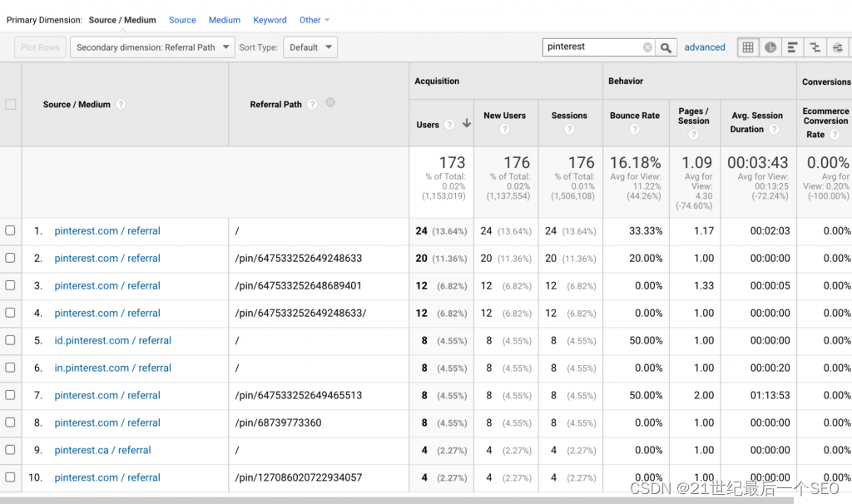This screenshot has width=852, height=504.
Task: Check row 7 with pin 647533252649465513
Action: [10, 395]
